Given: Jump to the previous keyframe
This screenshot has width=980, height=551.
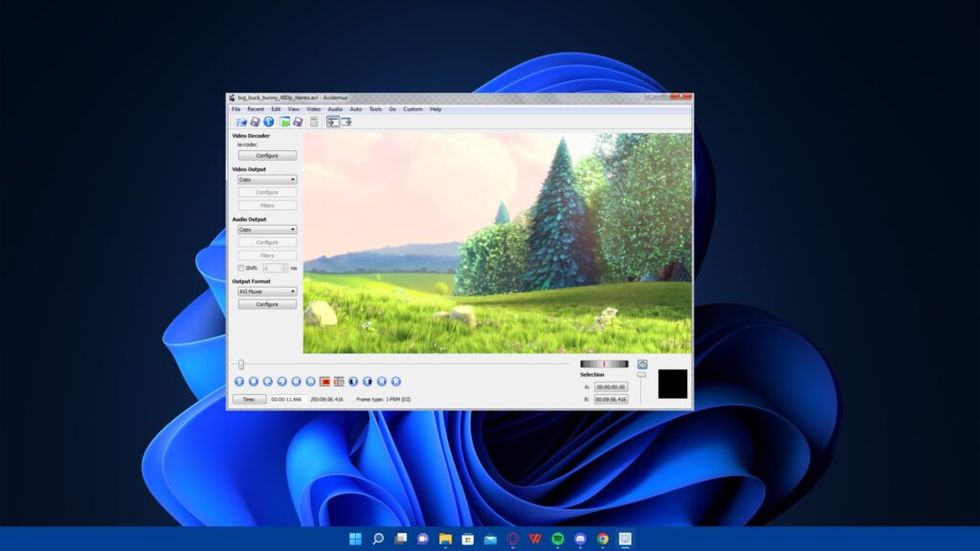Looking at the screenshot, I should pos(297,381).
